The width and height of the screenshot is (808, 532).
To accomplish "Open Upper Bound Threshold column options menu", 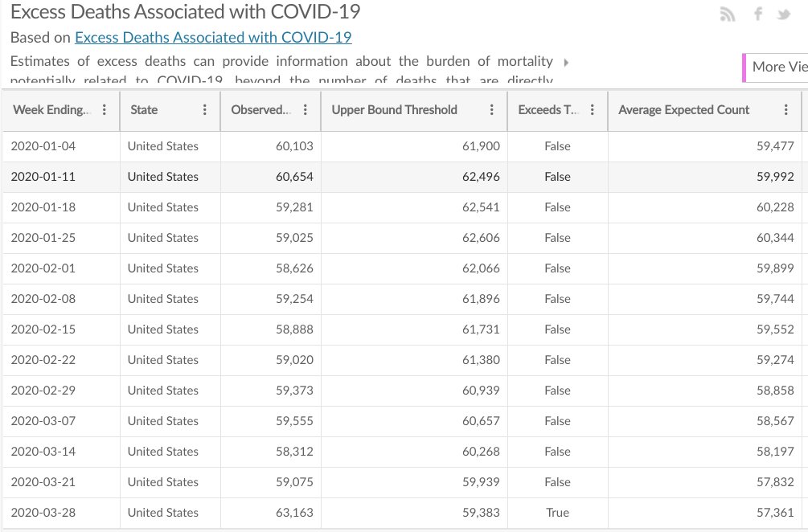I will click(491, 110).
